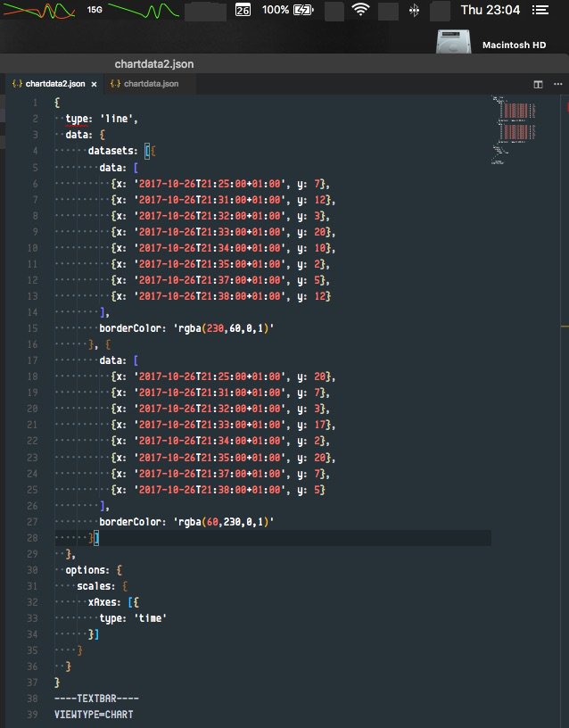Click 'VIEWTYPE=CHART' on line 39
This screenshot has height=728, width=569.
point(94,715)
